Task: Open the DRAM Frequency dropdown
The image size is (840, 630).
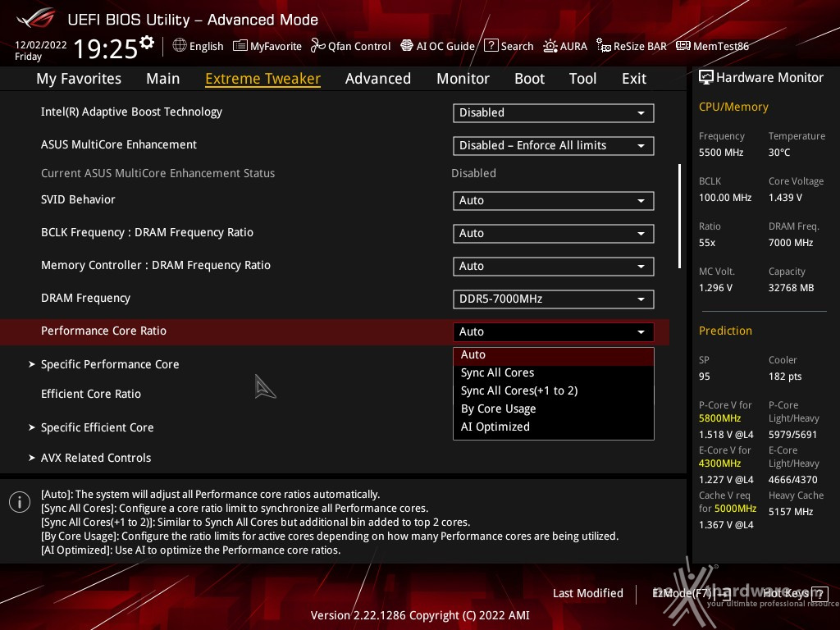Action: tap(554, 299)
